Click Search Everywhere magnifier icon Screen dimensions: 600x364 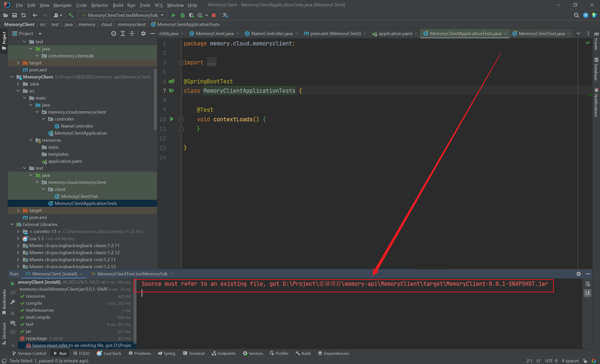[x=576, y=15]
